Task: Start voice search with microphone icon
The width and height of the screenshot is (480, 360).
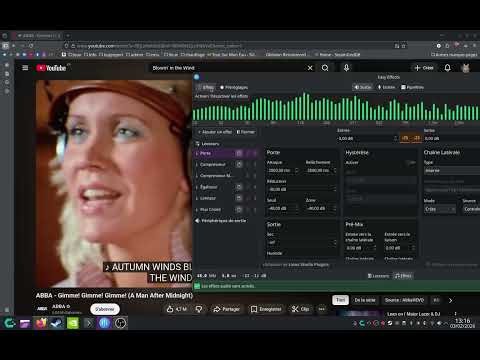Action: click(x=347, y=68)
